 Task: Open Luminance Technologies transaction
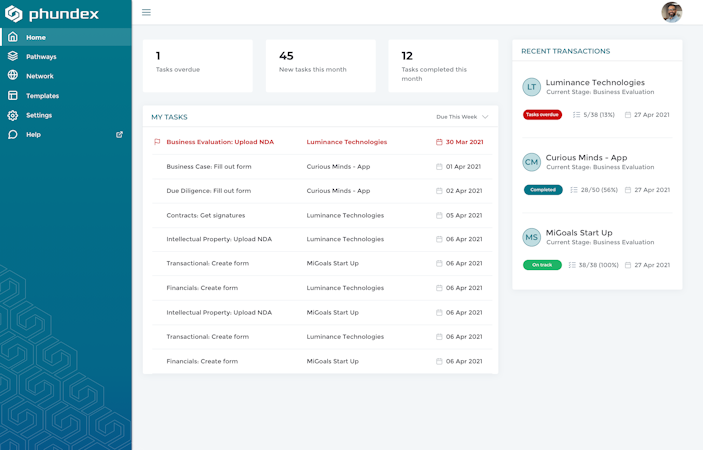(595, 82)
